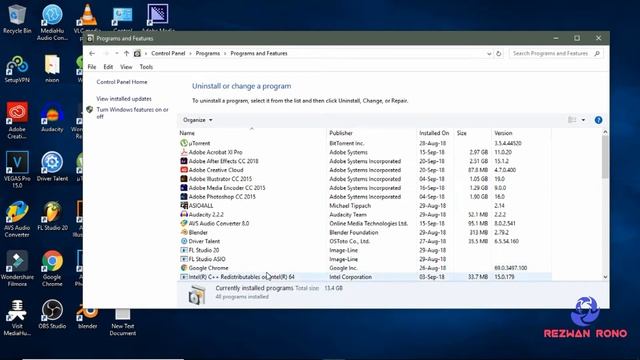The height and width of the screenshot is (360, 640).
Task: Select FL Studio ASIO entry
Action: [x=365, y=259]
